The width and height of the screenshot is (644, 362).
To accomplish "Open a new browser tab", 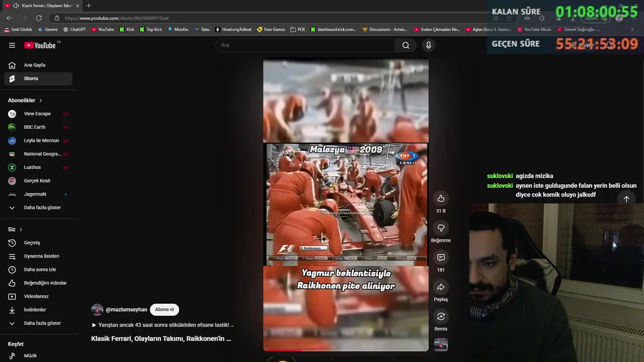I will click(89, 6).
